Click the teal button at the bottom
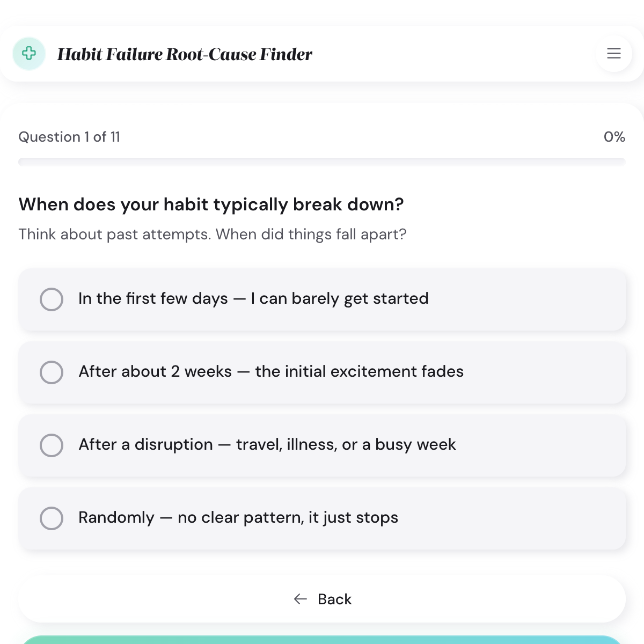This screenshot has width=644, height=644. pyautogui.click(x=322, y=641)
